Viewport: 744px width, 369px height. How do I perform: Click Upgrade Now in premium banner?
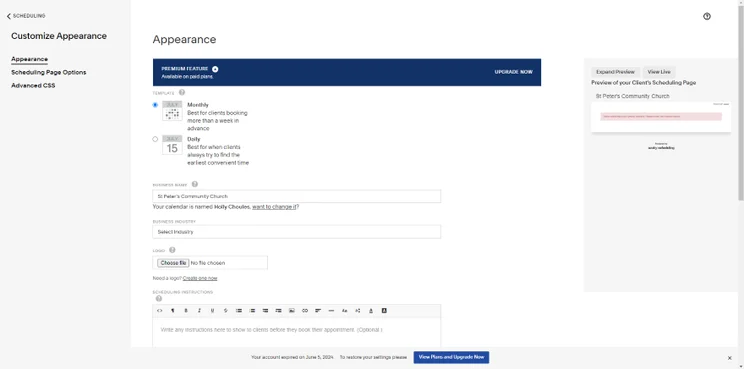point(513,72)
